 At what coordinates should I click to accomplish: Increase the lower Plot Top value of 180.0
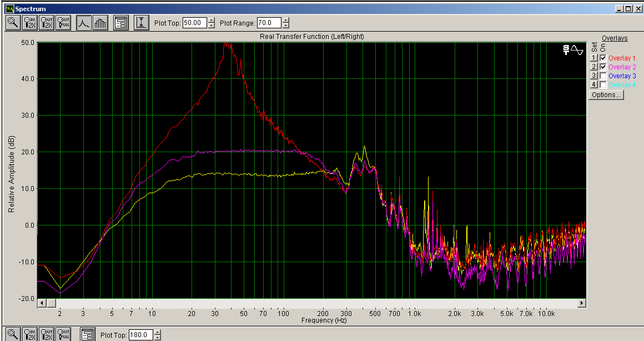(x=157, y=332)
